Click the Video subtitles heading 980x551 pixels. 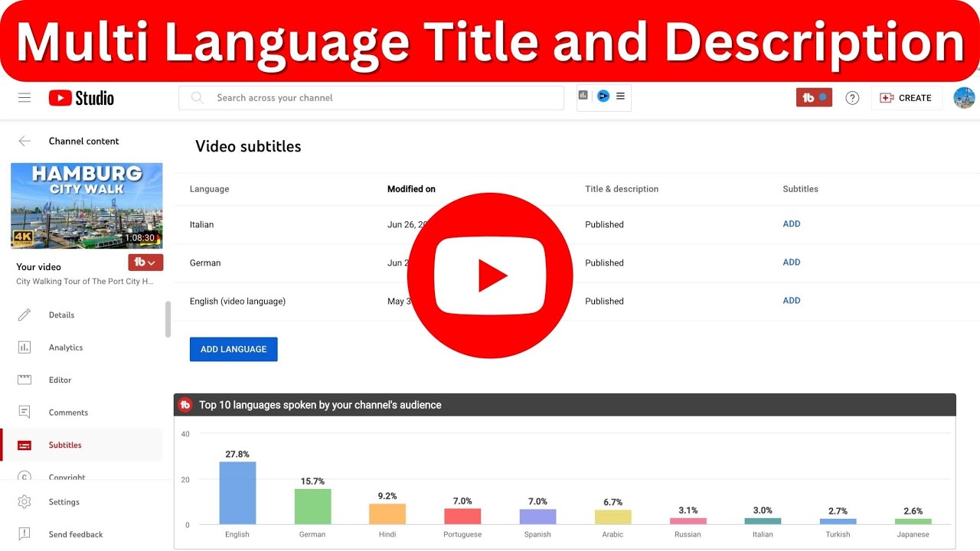[248, 146]
